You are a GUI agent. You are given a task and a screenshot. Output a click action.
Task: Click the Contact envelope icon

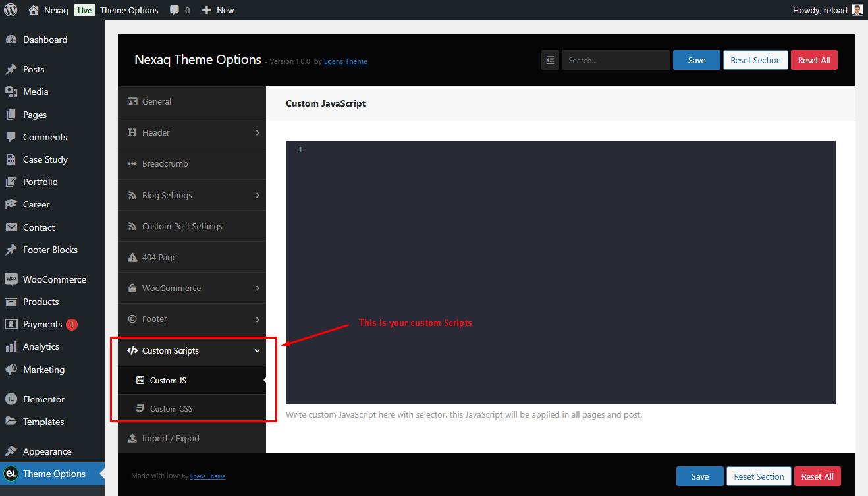[x=11, y=227]
